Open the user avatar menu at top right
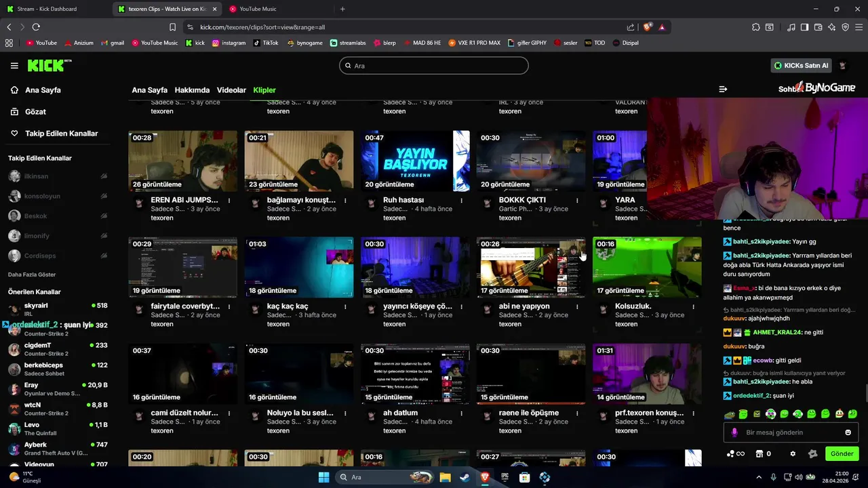The height and width of the screenshot is (488, 868). [x=843, y=66]
